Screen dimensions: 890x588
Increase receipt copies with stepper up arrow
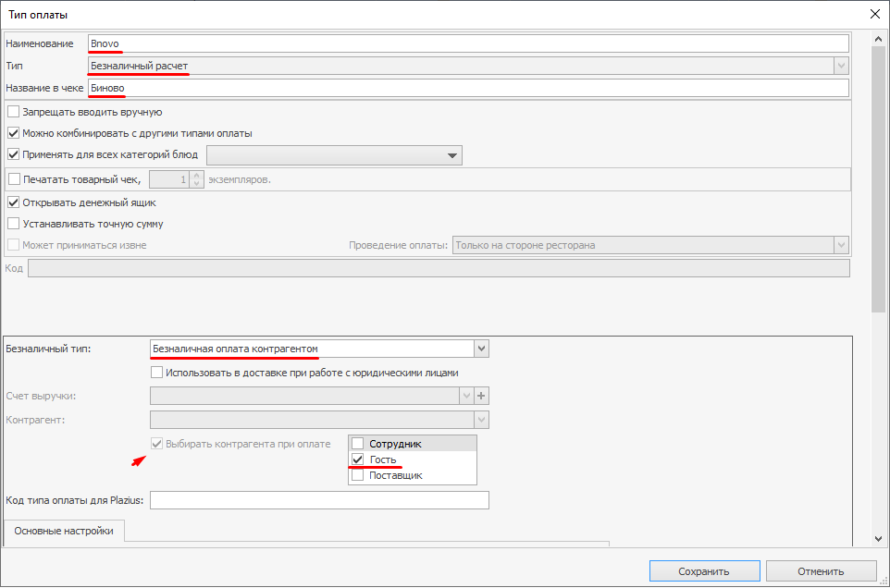click(x=196, y=176)
